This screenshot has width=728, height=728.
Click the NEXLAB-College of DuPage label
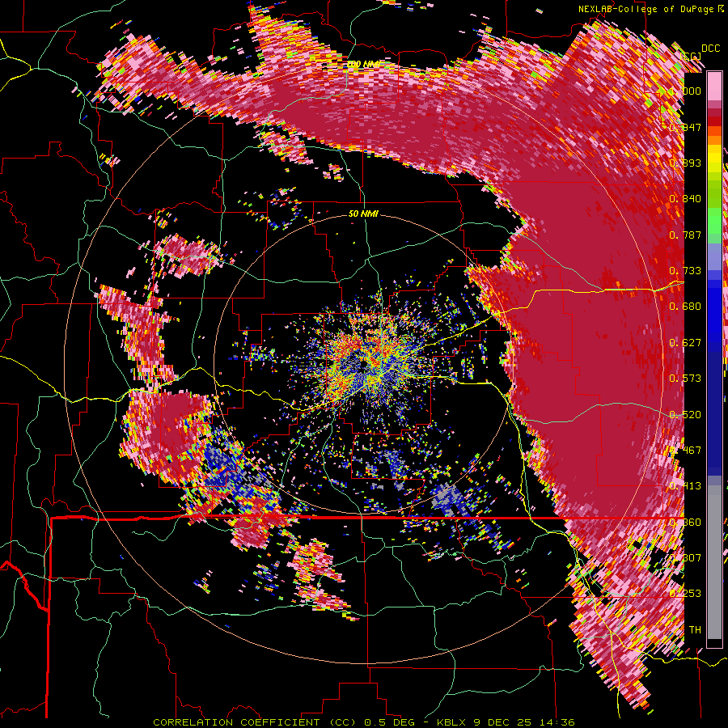tap(648, 9)
